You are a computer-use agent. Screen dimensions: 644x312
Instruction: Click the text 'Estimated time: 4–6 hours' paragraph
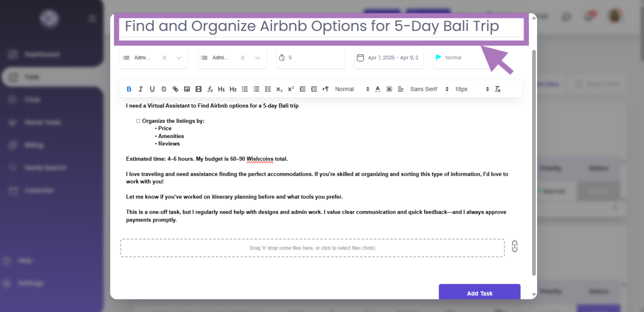207,159
